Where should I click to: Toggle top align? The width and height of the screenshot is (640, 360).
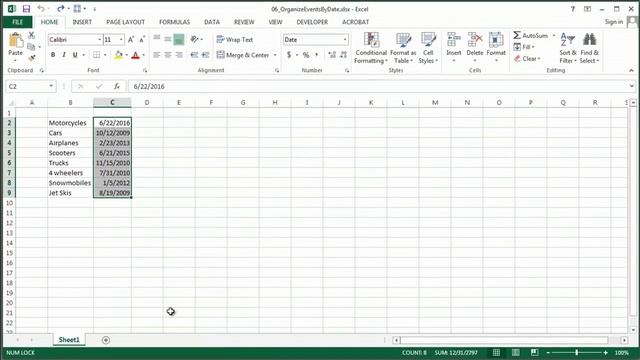point(157,39)
